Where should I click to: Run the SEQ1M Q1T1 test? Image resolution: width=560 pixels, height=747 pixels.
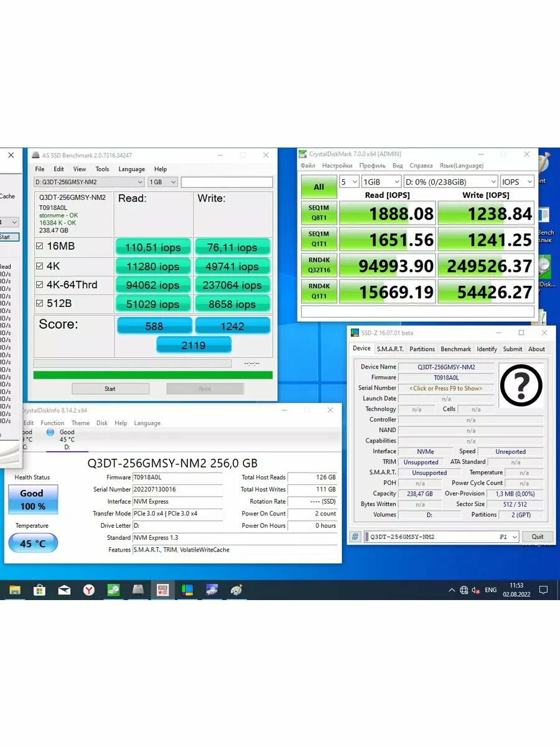[319, 239]
